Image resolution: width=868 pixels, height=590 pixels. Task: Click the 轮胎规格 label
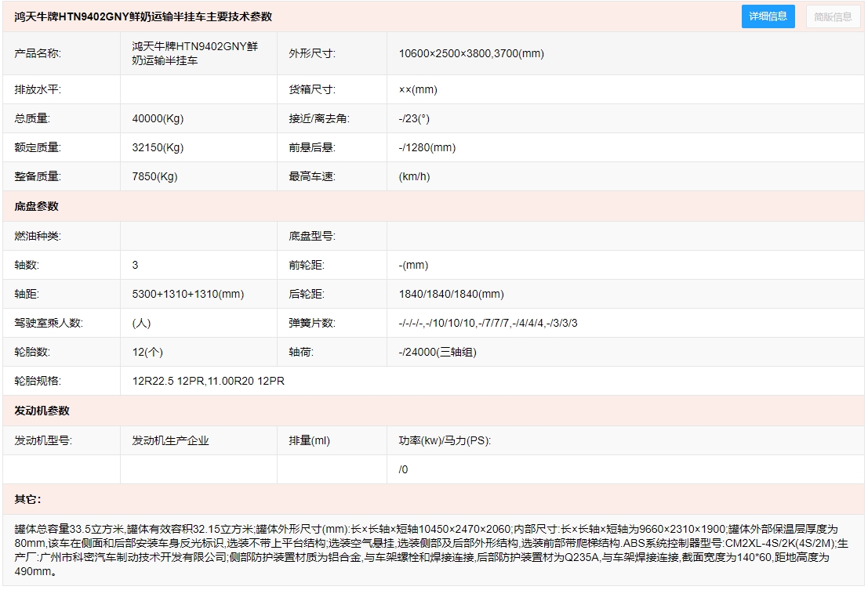[38, 381]
